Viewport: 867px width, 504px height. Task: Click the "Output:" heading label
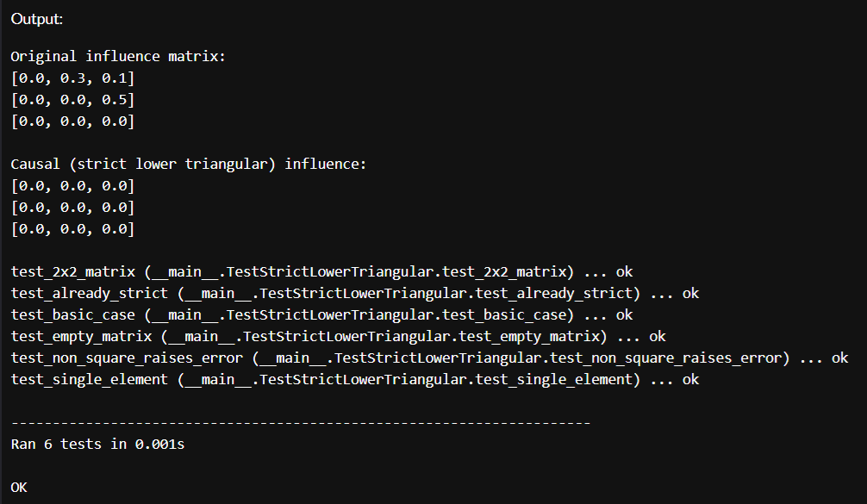coord(37,18)
